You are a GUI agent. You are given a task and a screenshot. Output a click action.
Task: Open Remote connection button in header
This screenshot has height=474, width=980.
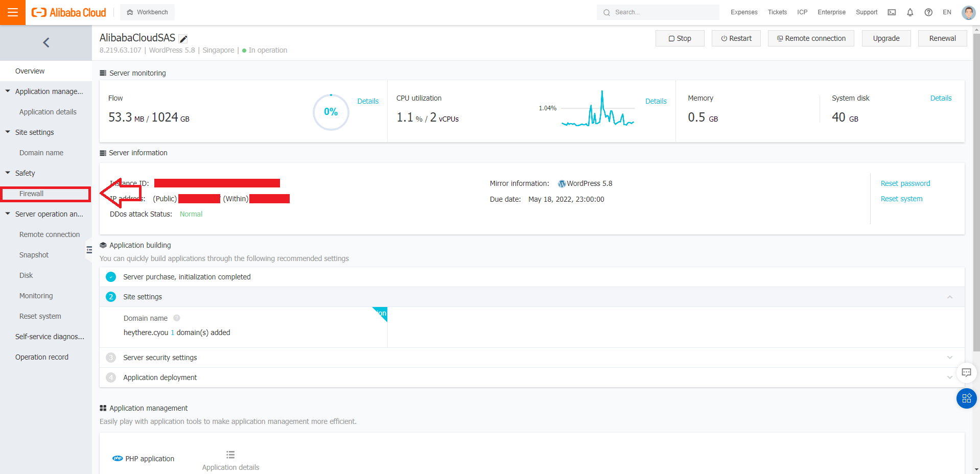coord(811,38)
